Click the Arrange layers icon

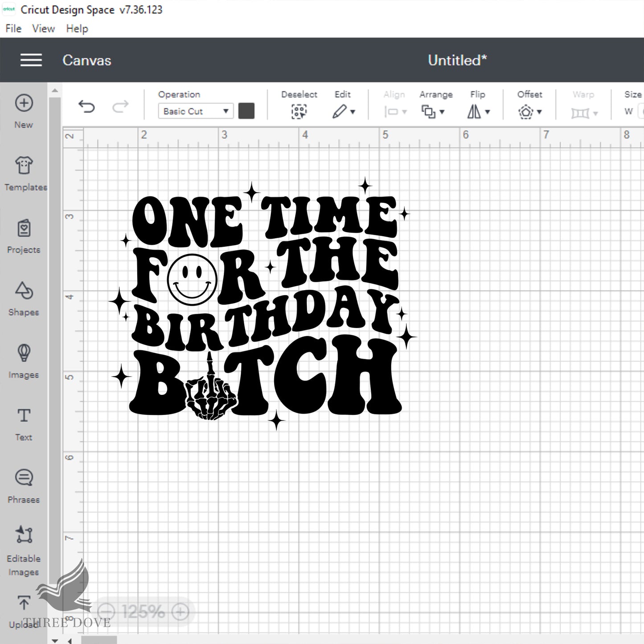(428, 111)
